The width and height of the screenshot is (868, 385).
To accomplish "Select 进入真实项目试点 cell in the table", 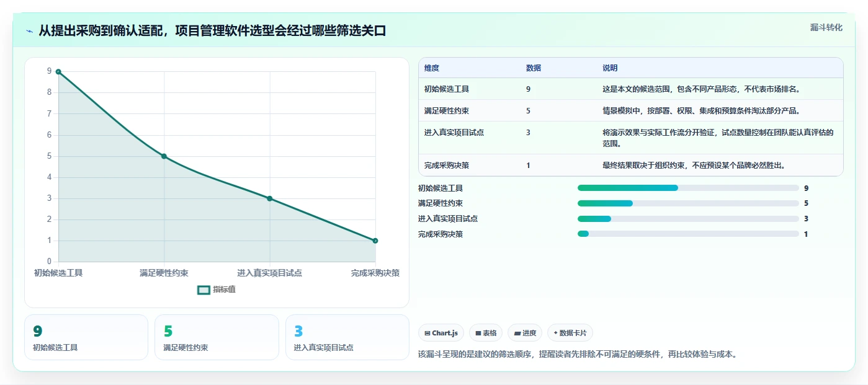I will 454,133.
